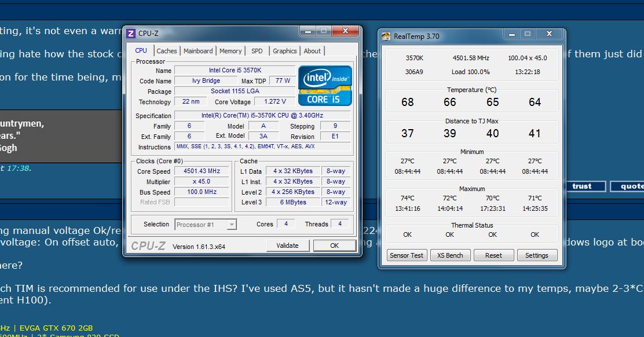Click the Intel Core i5 logo
644x337 pixels.
pos(324,85)
